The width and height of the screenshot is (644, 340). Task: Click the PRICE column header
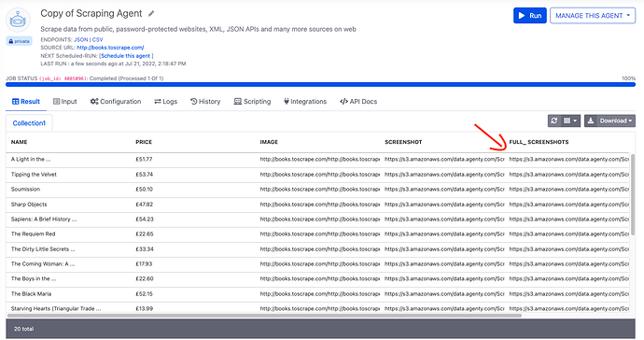coord(144,142)
